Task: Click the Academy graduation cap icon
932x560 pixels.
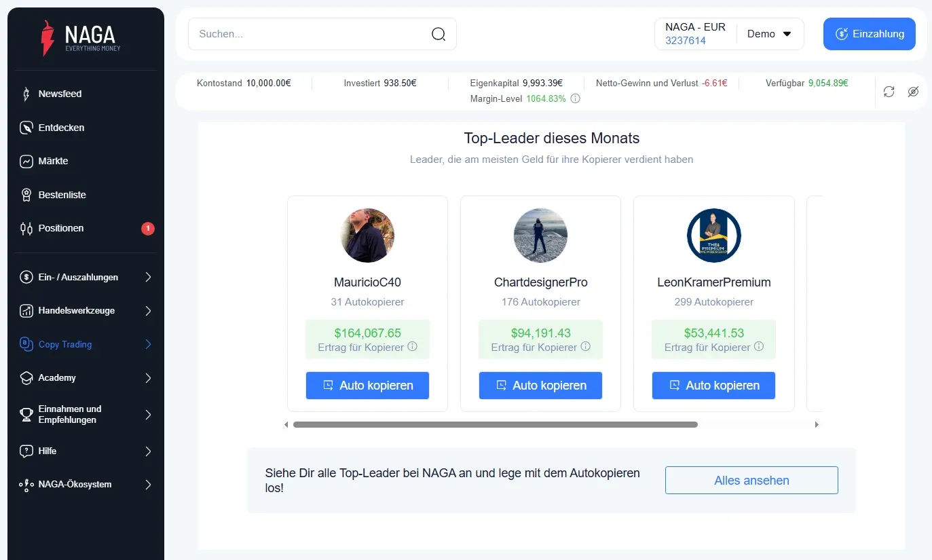Action: 26,378
